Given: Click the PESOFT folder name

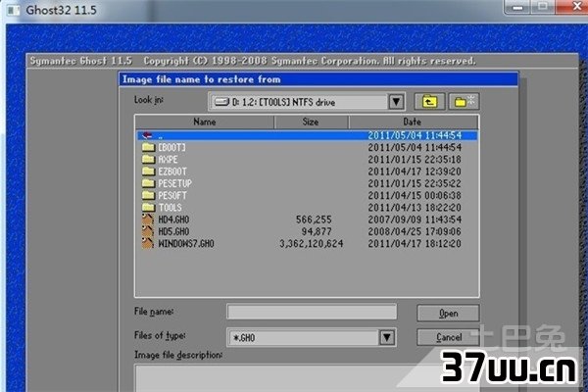Looking at the screenshot, I should tap(172, 195).
